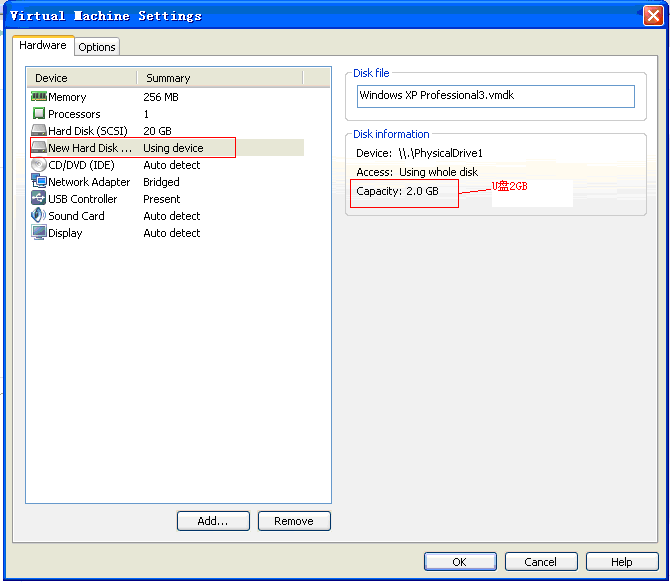Click Auto detect summary for CD/DVD
This screenshot has width=670, height=582.
coord(172,165)
